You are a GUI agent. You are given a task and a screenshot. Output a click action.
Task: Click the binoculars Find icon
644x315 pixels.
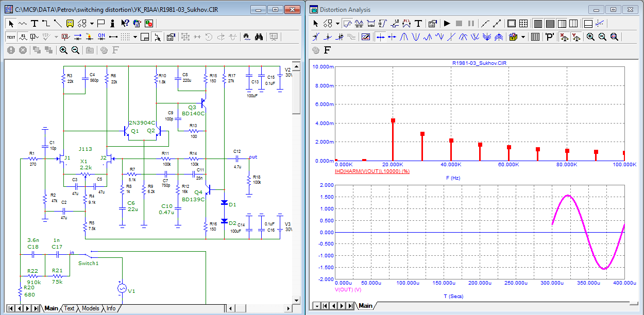coord(259,37)
